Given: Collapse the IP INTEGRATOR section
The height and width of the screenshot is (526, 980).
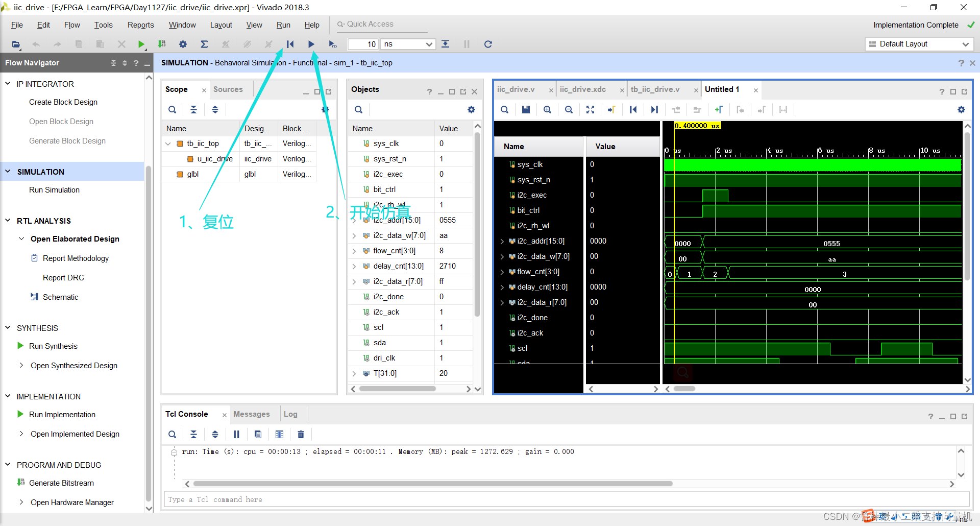Looking at the screenshot, I should [x=8, y=83].
